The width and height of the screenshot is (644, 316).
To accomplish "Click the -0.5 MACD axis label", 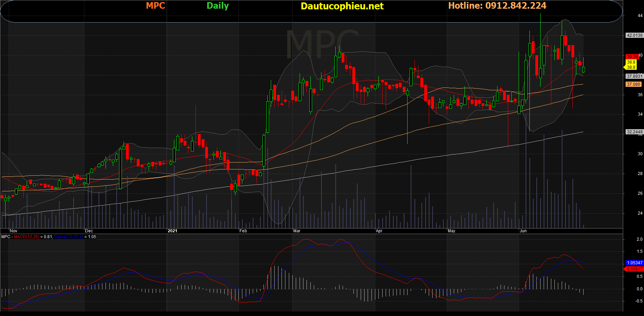I will click(x=639, y=301).
